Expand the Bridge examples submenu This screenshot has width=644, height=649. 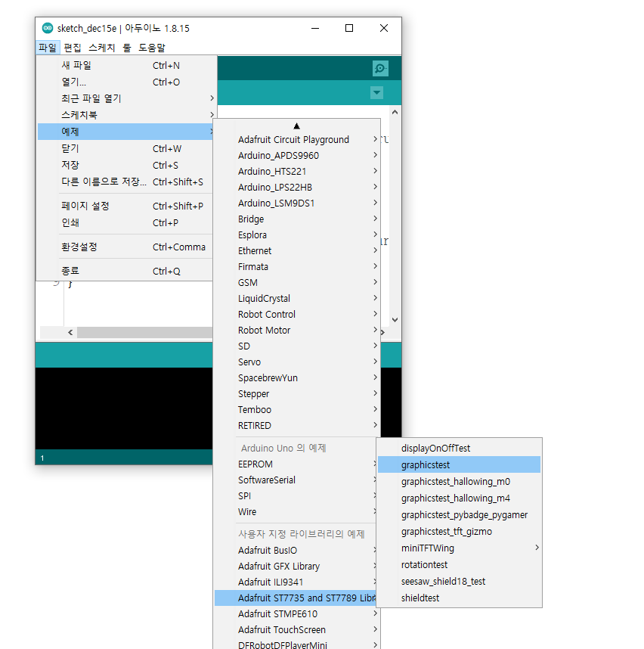297,219
